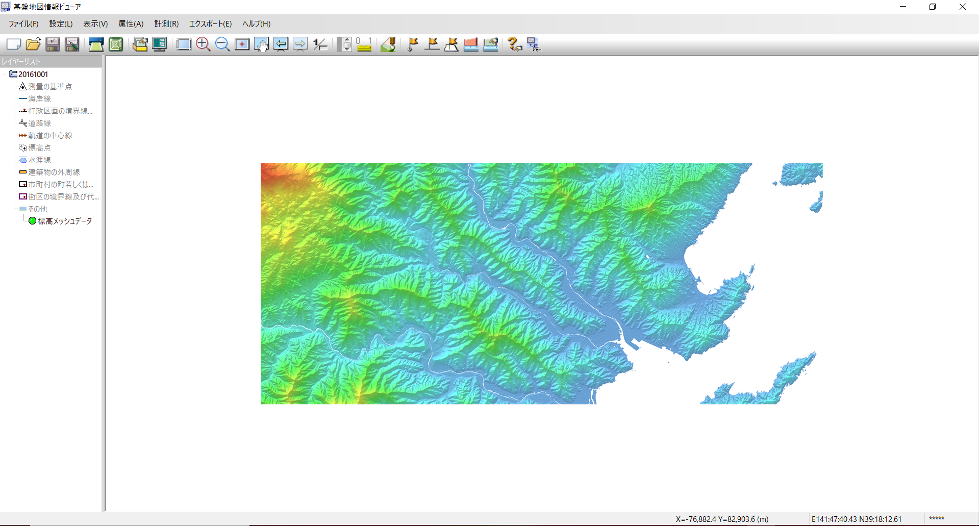The width and height of the screenshot is (980, 526).
Task: Select the 海岸線 layer
Action: click(39, 99)
